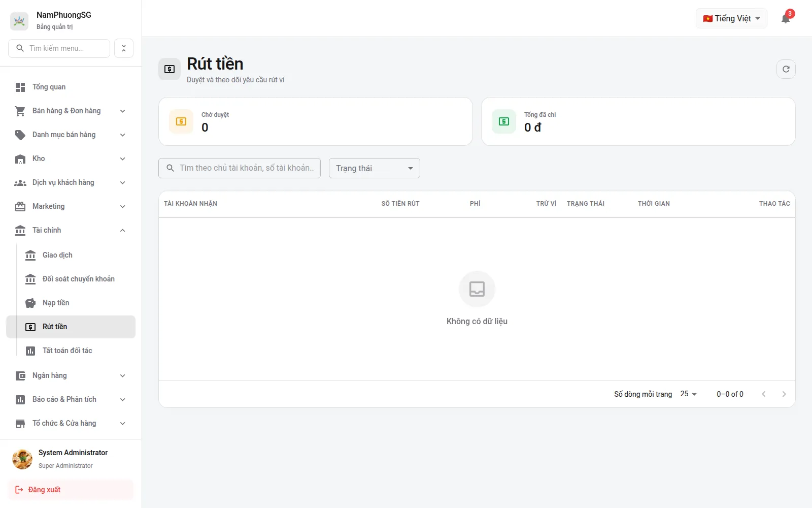
Task: Click the notification bell icon
Action: click(x=786, y=19)
